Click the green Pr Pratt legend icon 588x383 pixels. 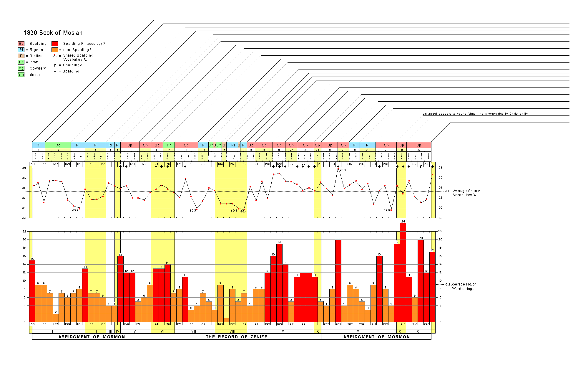pyautogui.click(x=21, y=62)
